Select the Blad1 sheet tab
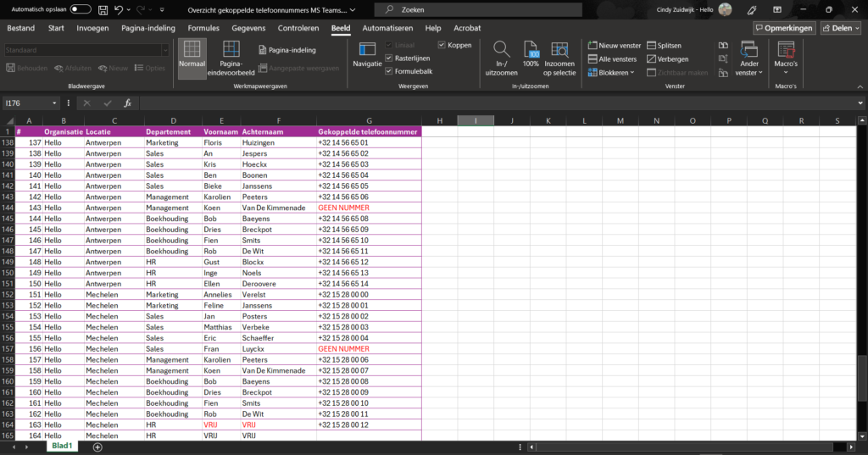This screenshot has height=455, width=868. tap(62, 447)
